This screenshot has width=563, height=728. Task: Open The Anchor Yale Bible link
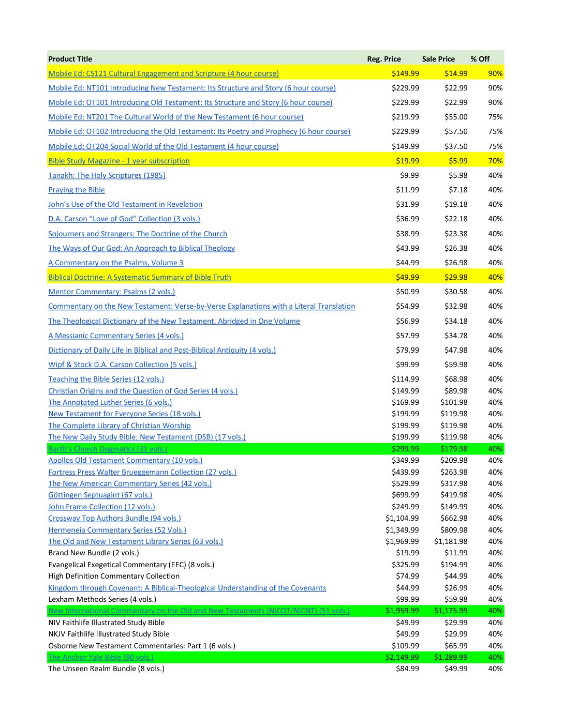tap(101, 657)
